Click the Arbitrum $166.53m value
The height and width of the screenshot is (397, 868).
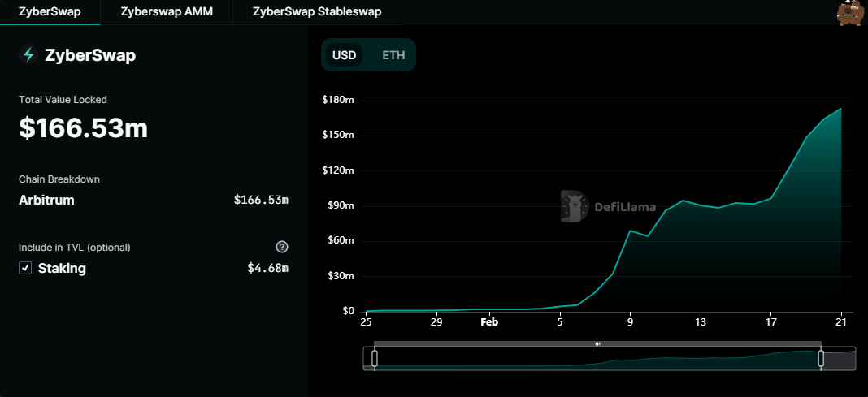pos(261,200)
